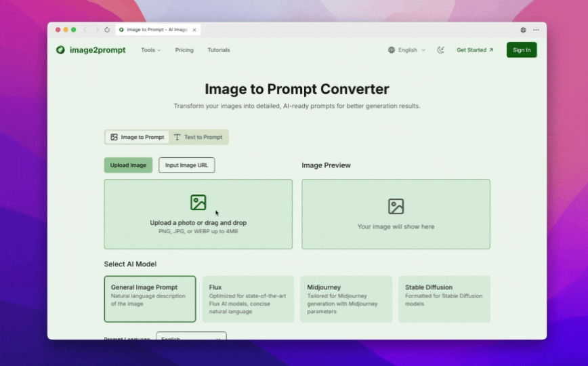This screenshot has height=366, width=588.
Task: Open the Tutorials page
Action: click(x=219, y=50)
